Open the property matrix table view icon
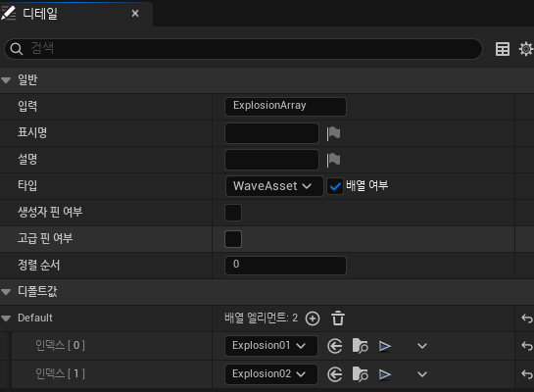The width and height of the screenshot is (534, 392). tap(503, 49)
